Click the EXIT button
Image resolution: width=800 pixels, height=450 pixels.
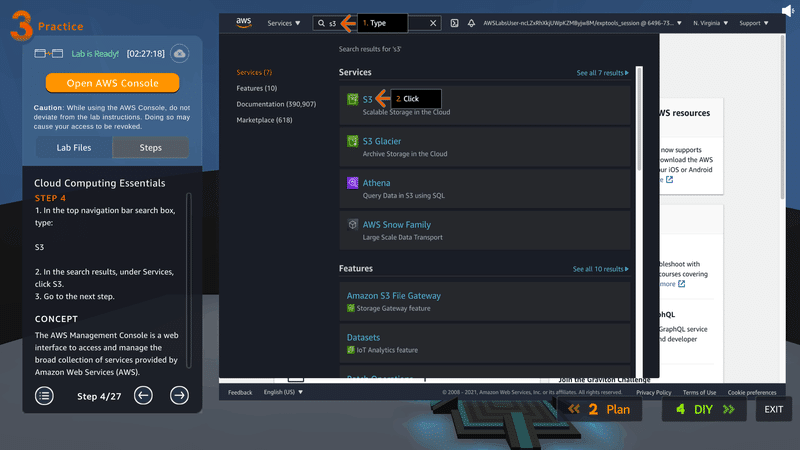point(773,409)
